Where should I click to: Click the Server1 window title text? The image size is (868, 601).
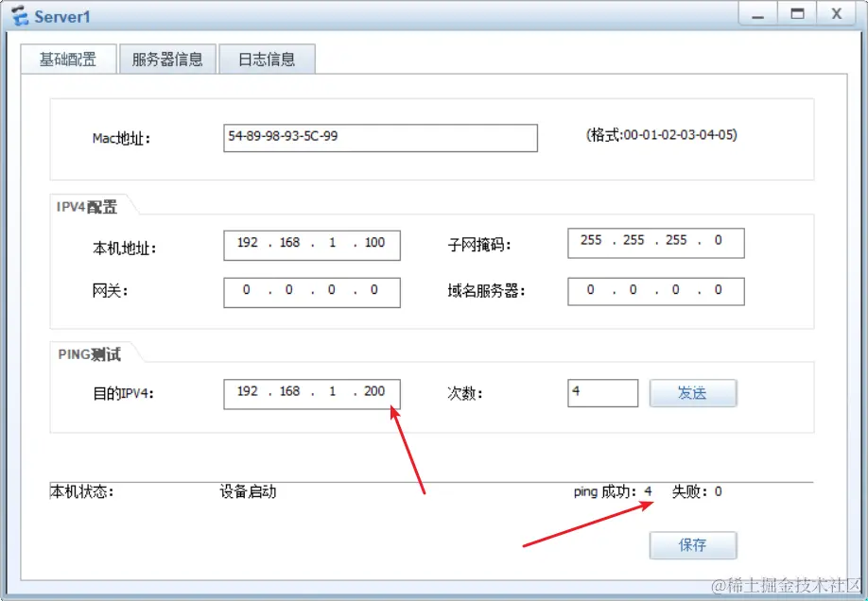click(62, 17)
